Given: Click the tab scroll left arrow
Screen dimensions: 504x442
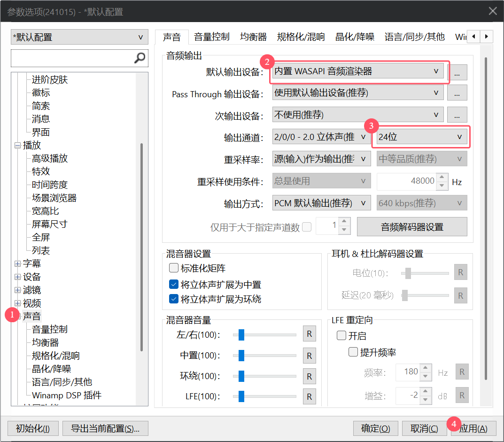Looking at the screenshot, I should tap(474, 36).
